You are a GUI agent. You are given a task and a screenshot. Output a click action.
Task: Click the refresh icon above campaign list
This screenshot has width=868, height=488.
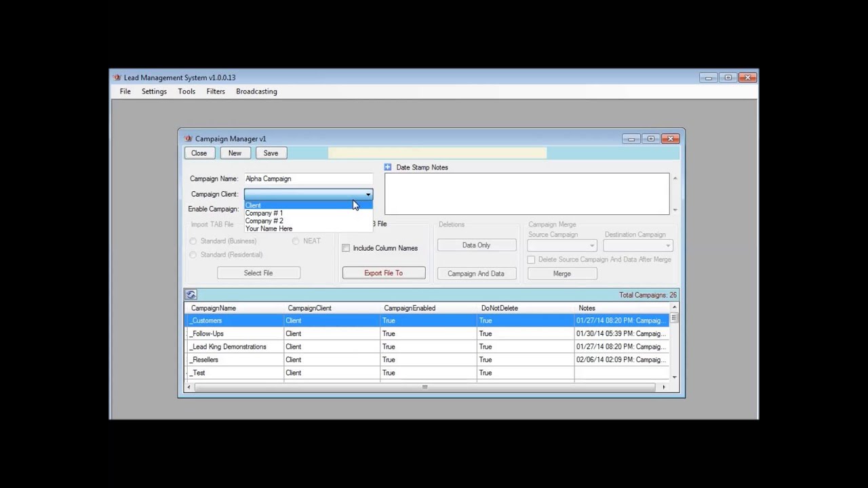(x=191, y=295)
